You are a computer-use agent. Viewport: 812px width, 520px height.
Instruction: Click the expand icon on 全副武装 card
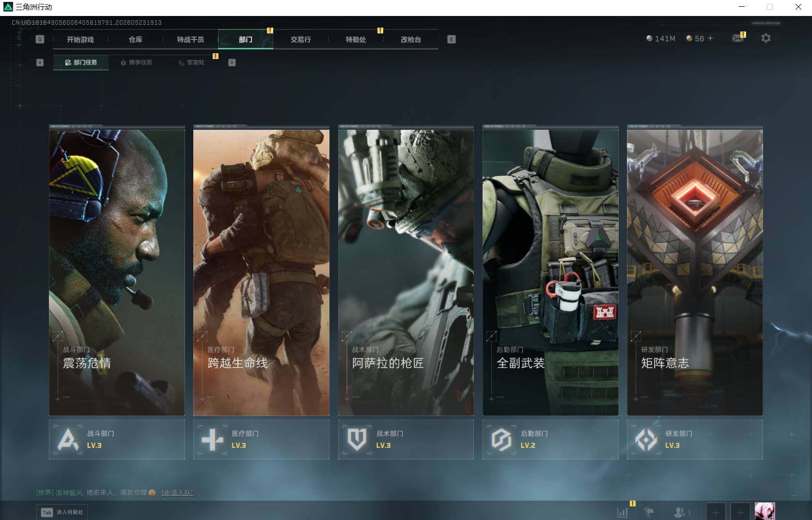pos(491,336)
